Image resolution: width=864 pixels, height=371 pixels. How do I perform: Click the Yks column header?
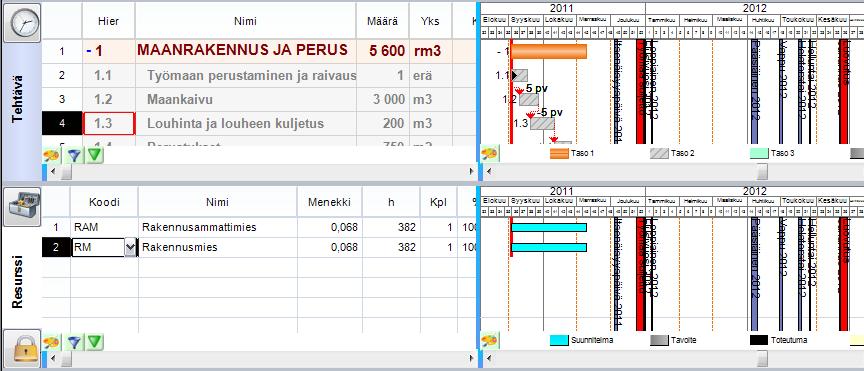pyautogui.click(x=430, y=21)
